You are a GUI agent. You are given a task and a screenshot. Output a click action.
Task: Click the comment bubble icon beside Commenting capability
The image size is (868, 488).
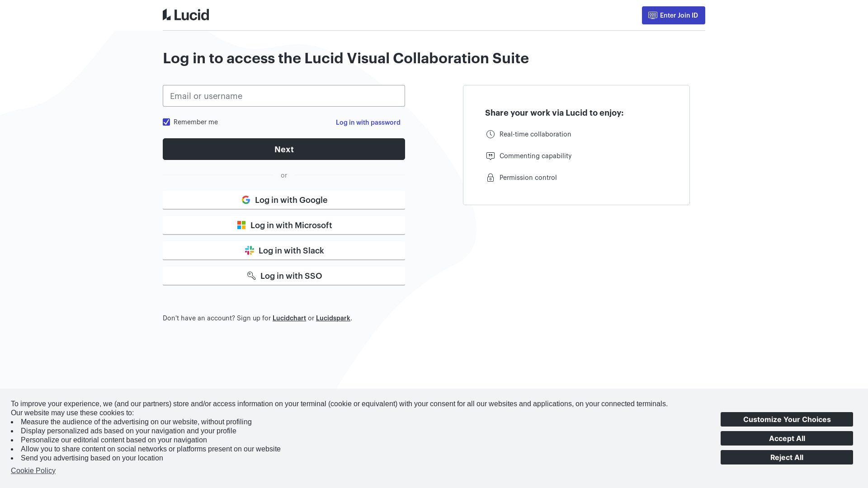[491, 156]
